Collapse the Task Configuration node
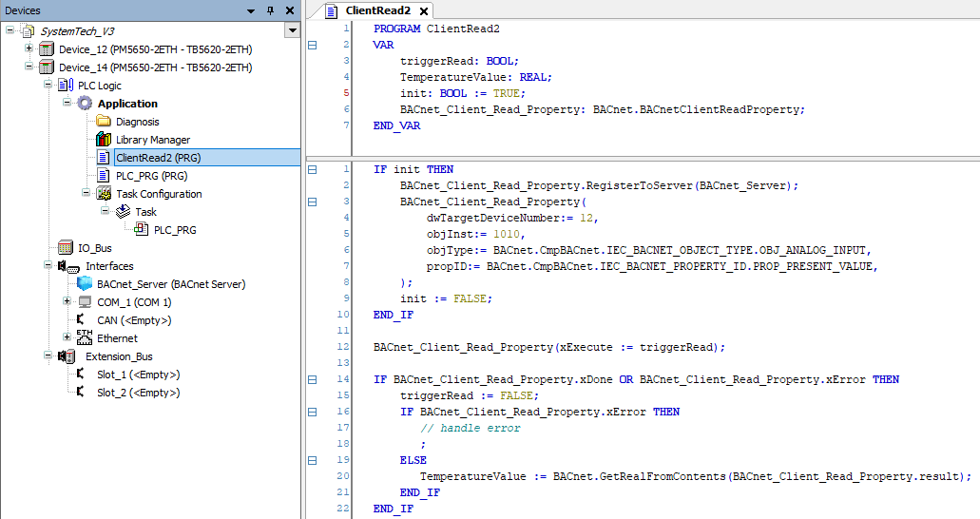 point(86,193)
